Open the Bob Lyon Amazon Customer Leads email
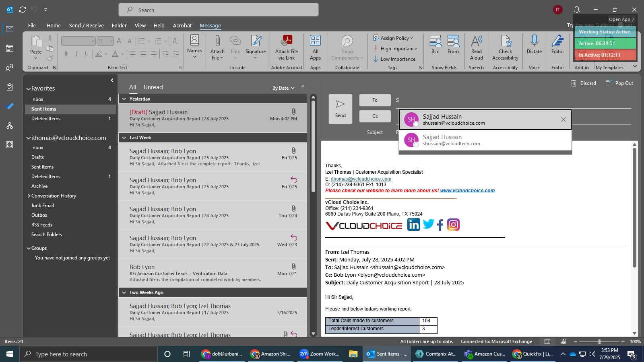The height and width of the screenshot is (362, 644). tap(213, 273)
